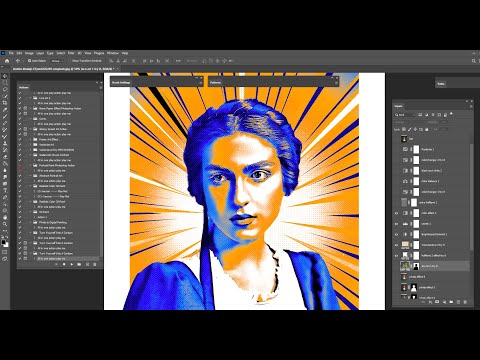Select the Crop tool
Screen dimensions: 480x360
[x=5, y=103]
